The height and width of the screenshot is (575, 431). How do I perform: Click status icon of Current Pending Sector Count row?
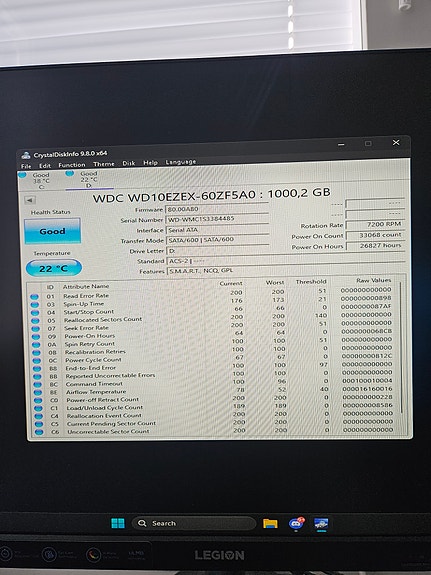[39, 425]
